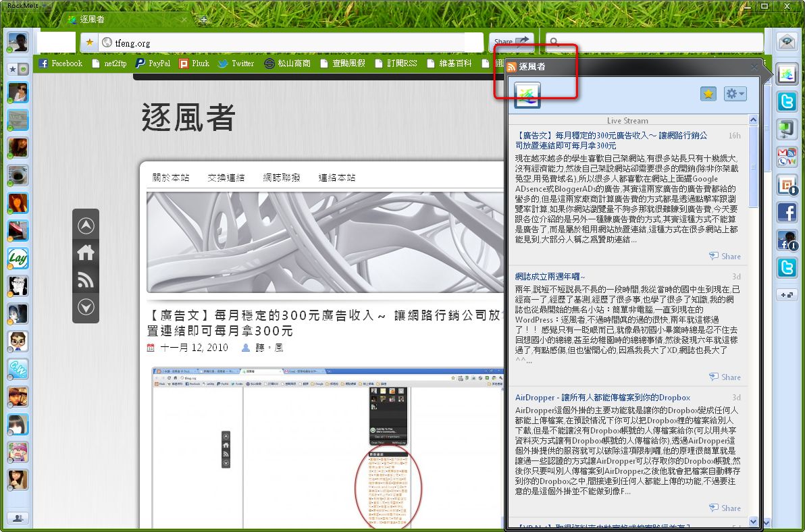Open the mail view icon above the feed list
This screenshot has height=532, width=805.
(787, 42)
